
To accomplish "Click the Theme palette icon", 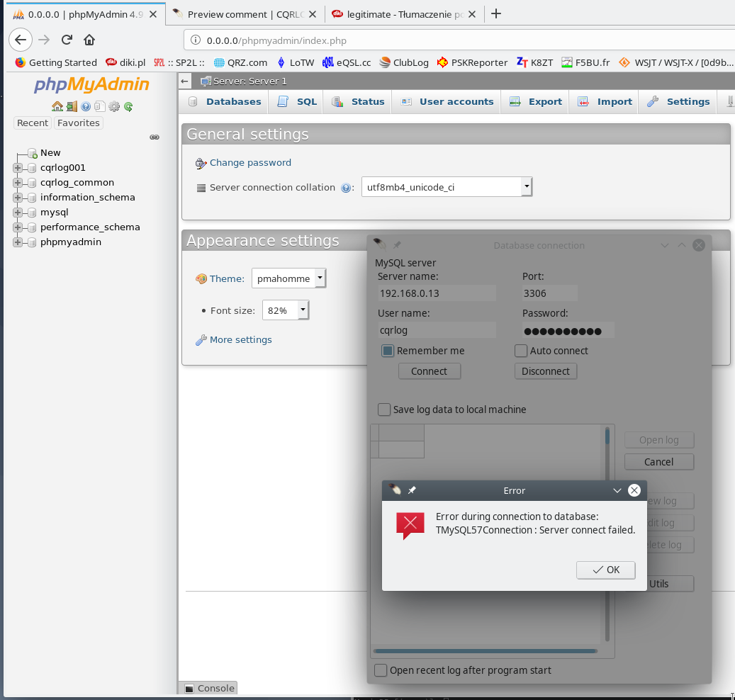I will (x=201, y=278).
